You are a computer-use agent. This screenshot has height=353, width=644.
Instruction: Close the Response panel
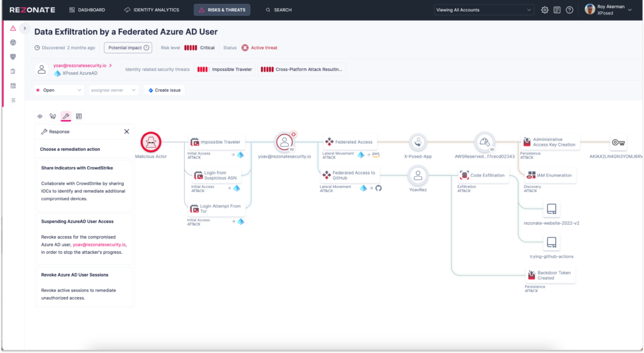126,132
